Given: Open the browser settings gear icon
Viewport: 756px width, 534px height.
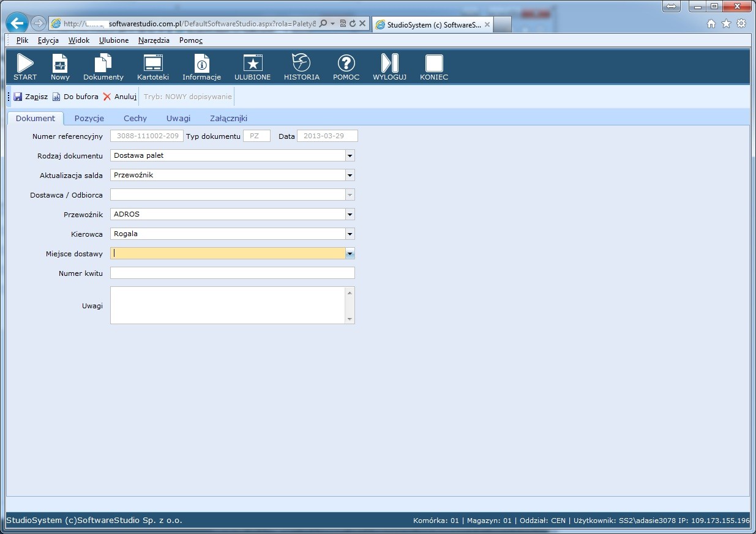Looking at the screenshot, I should point(741,24).
